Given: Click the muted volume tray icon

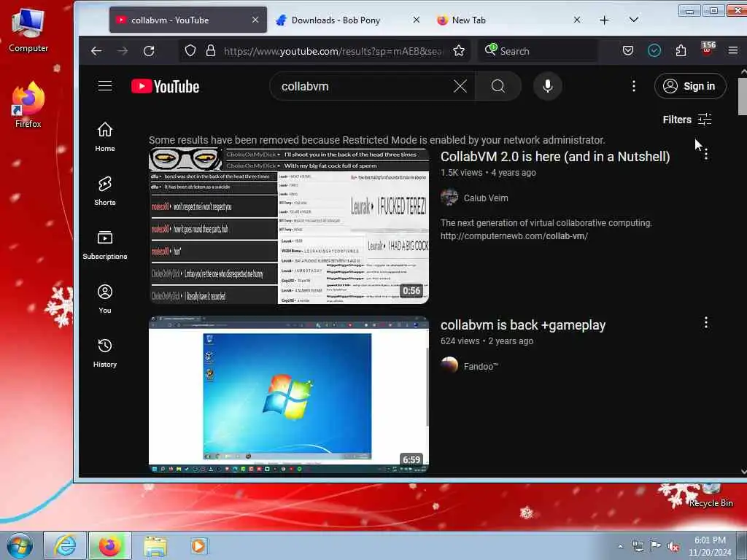Looking at the screenshot, I should point(673,547).
